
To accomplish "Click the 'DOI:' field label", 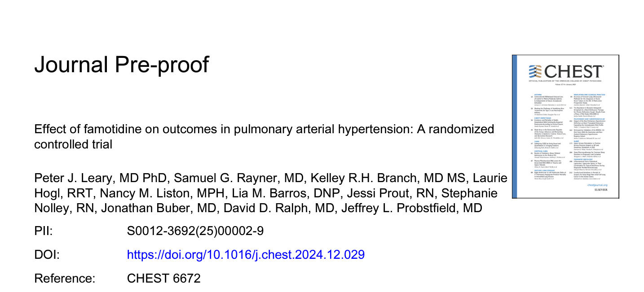I will pyautogui.click(x=47, y=255).
